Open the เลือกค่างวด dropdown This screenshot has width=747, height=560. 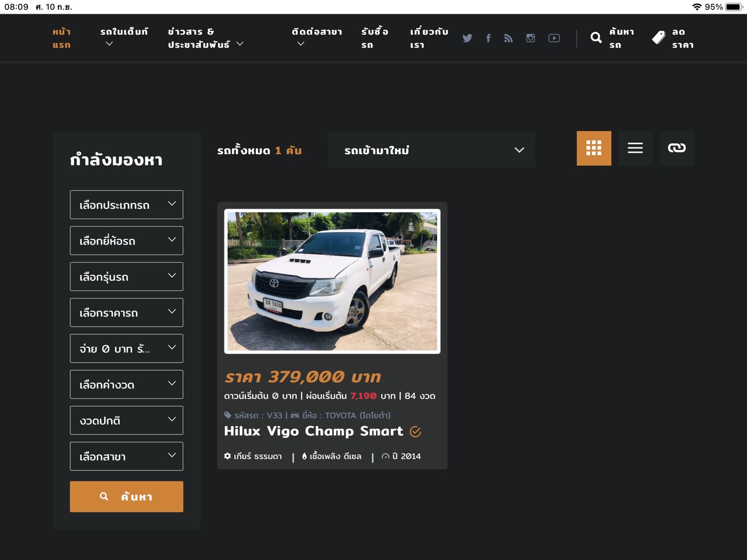pyautogui.click(x=126, y=384)
